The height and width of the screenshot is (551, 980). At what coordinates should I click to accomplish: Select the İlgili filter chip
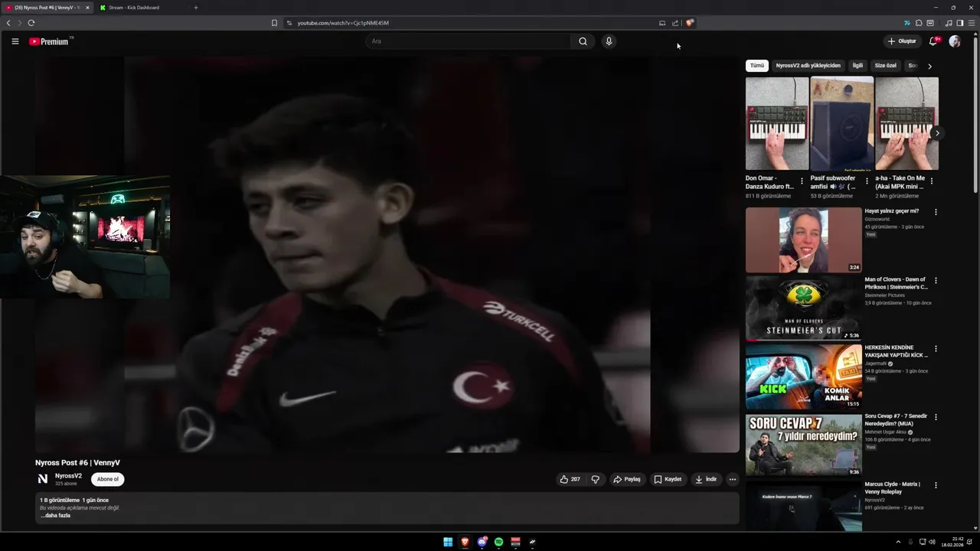857,66
